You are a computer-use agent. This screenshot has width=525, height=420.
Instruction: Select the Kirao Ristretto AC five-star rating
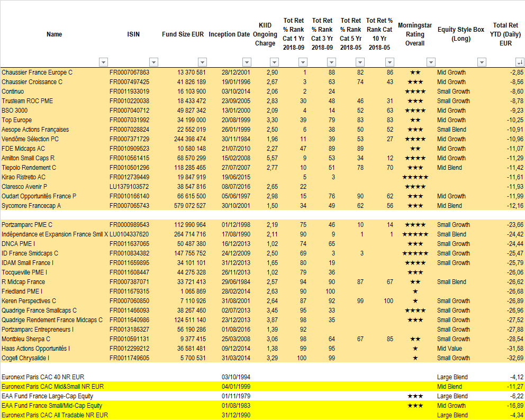click(415, 177)
